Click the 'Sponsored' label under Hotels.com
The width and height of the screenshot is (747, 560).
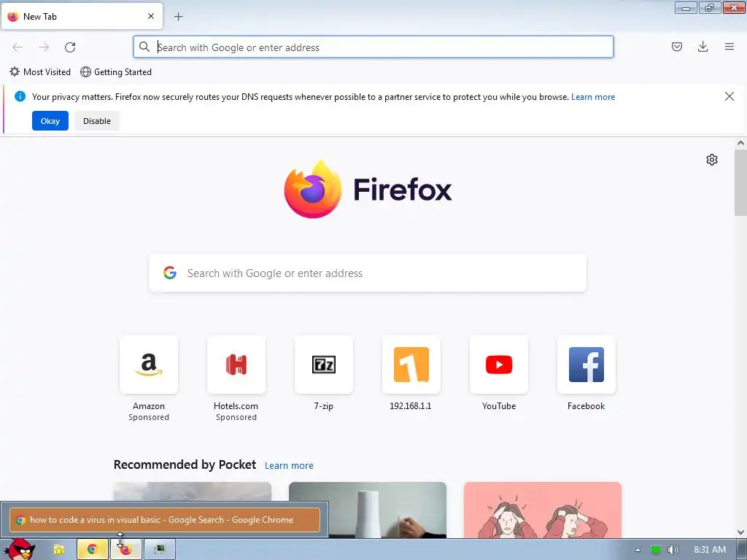click(x=236, y=417)
